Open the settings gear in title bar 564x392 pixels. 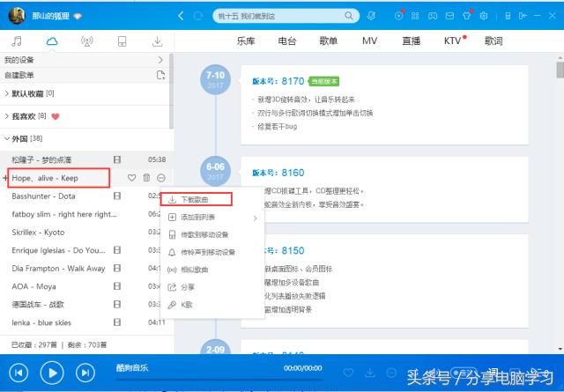click(x=483, y=16)
